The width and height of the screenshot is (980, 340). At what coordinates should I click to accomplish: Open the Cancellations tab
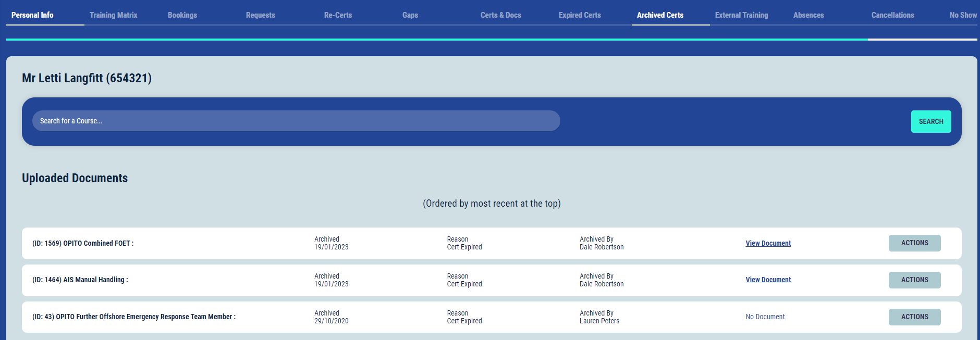(x=892, y=15)
